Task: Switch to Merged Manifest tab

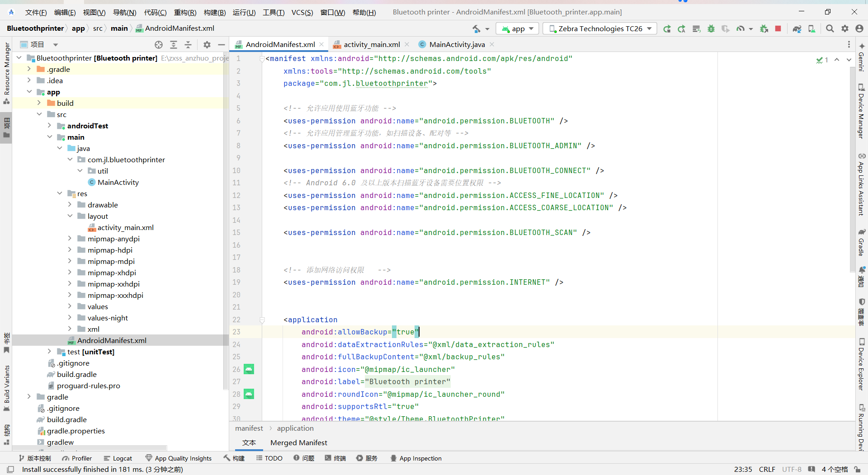Action: [x=299, y=443]
